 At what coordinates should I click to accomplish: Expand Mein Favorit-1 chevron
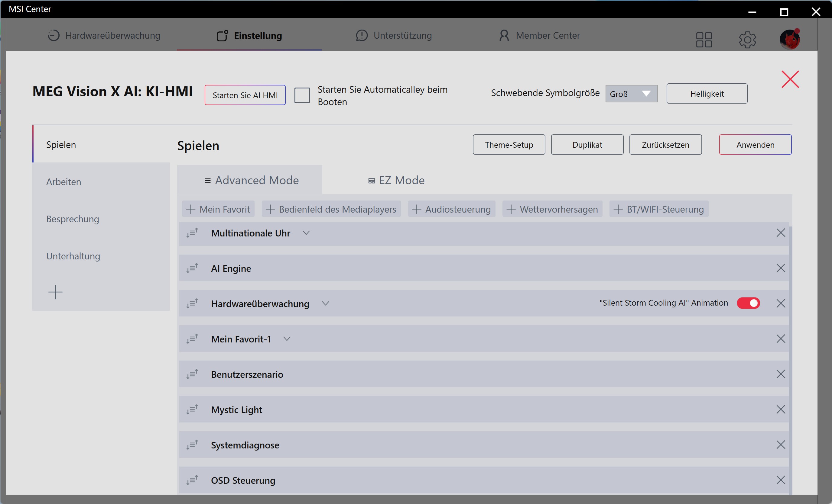(x=287, y=339)
